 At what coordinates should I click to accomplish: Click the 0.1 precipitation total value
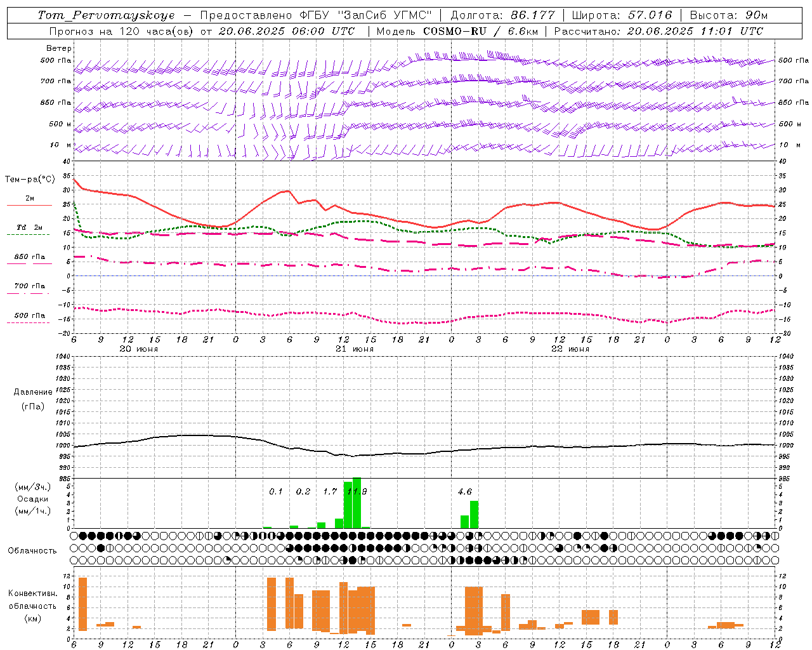276,491
